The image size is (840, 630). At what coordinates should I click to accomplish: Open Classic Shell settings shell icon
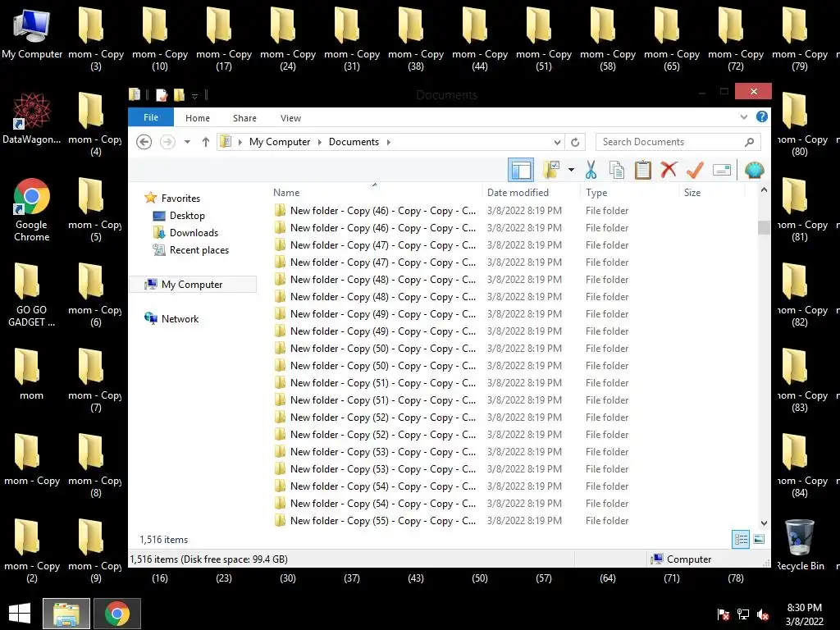[755, 171]
